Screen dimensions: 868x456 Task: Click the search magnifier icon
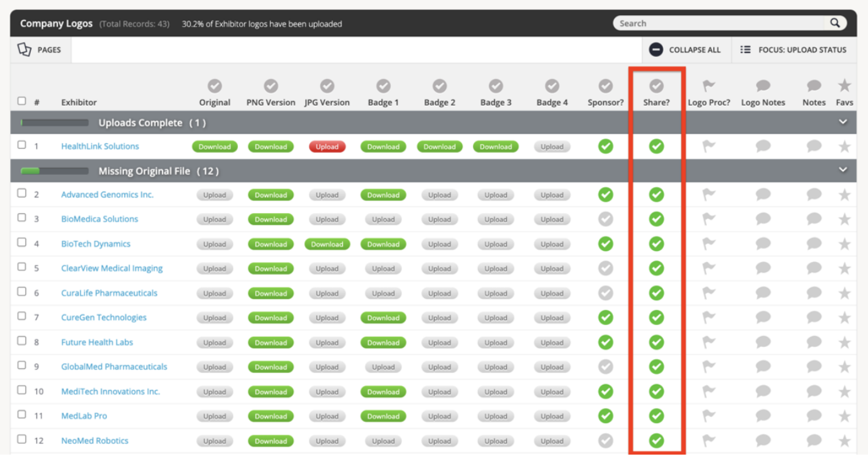click(835, 23)
